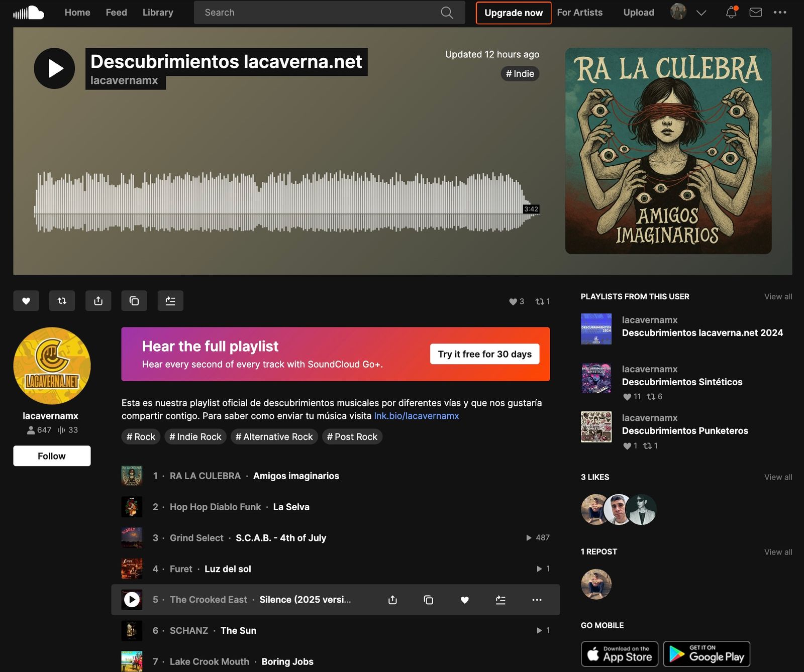This screenshot has width=804, height=672.
Task: Click the search magnifier icon
Action: point(447,13)
